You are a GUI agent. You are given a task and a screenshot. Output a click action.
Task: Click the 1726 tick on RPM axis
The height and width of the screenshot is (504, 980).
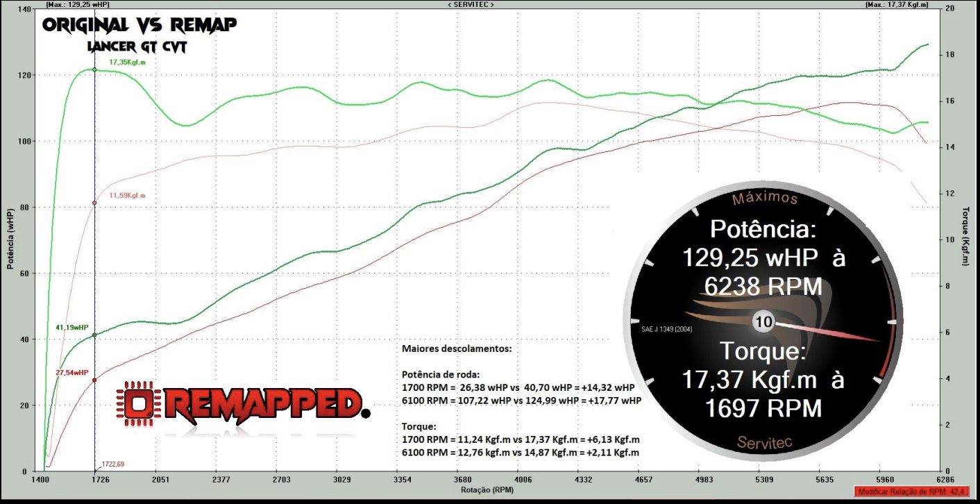(x=100, y=479)
